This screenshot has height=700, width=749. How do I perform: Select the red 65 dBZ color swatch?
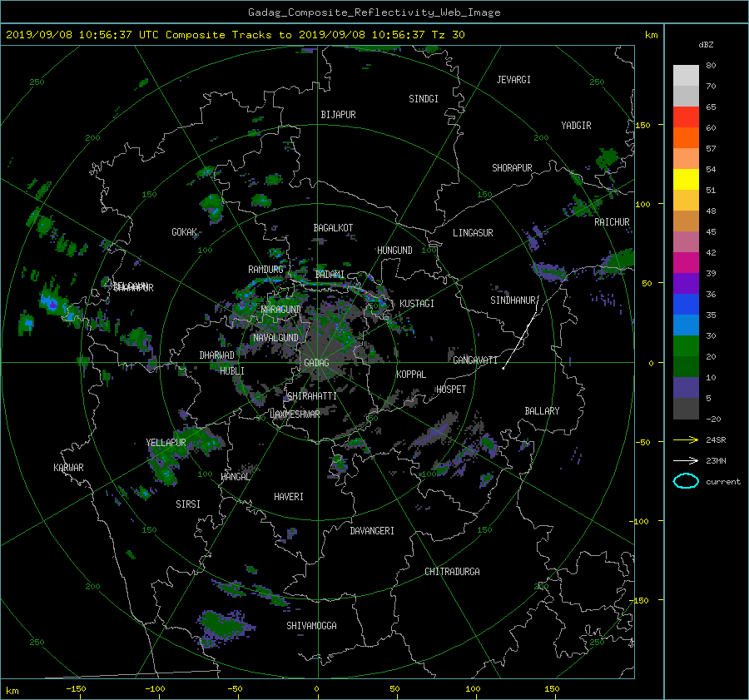pos(686,117)
